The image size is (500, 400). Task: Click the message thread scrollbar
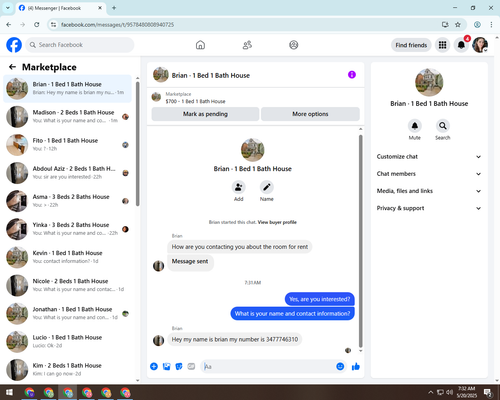click(x=360, y=241)
